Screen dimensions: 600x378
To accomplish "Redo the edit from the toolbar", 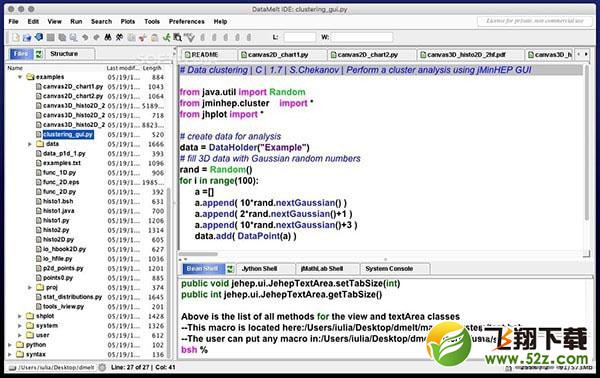I will click(96, 37).
